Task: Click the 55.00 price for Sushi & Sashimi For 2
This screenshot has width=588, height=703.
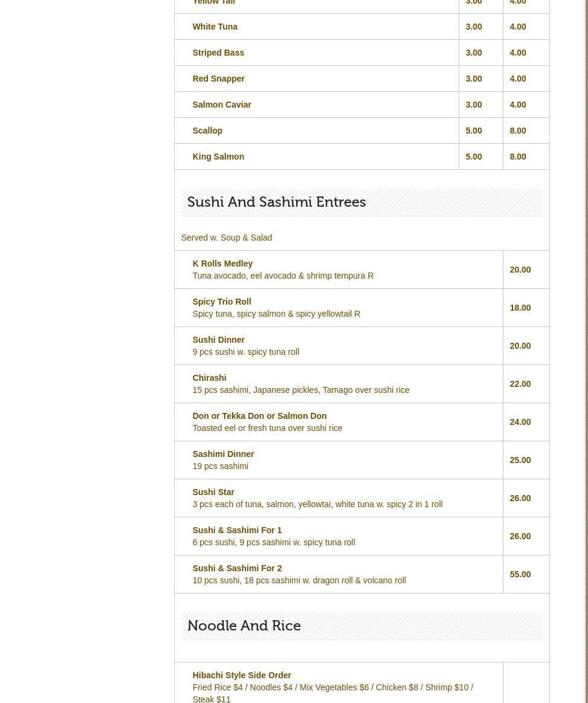Action: pyautogui.click(x=520, y=574)
